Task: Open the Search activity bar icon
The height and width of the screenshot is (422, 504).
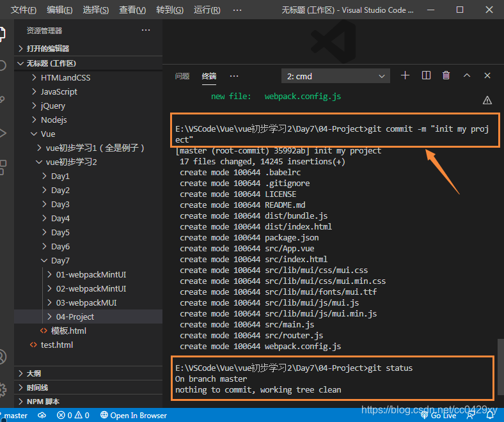Action: pyautogui.click(x=3, y=66)
